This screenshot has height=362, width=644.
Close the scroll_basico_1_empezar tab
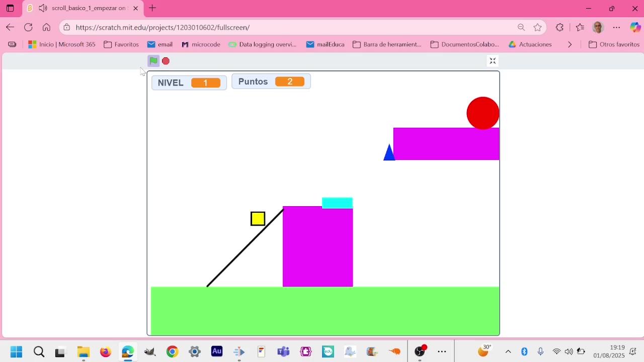[x=135, y=8]
